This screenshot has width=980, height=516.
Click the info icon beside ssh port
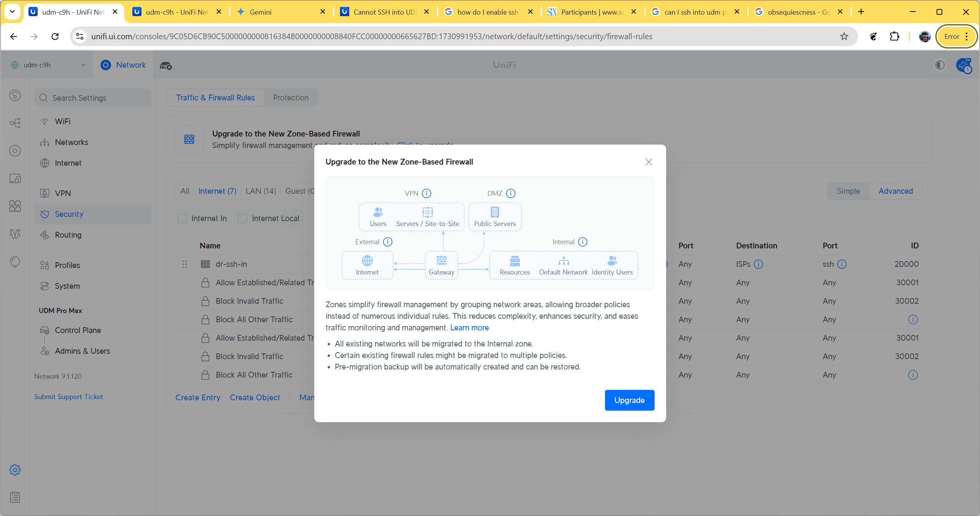[842, 264]
